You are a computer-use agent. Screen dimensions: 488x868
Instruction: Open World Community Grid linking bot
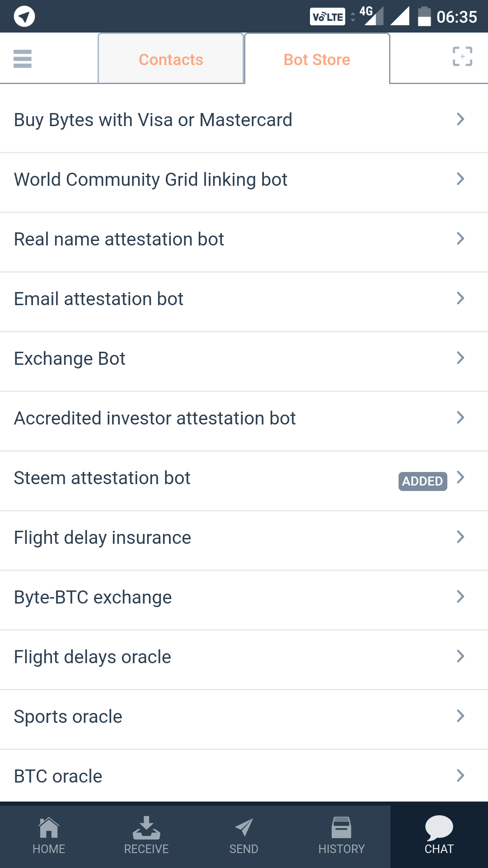[x=150, y=179]
